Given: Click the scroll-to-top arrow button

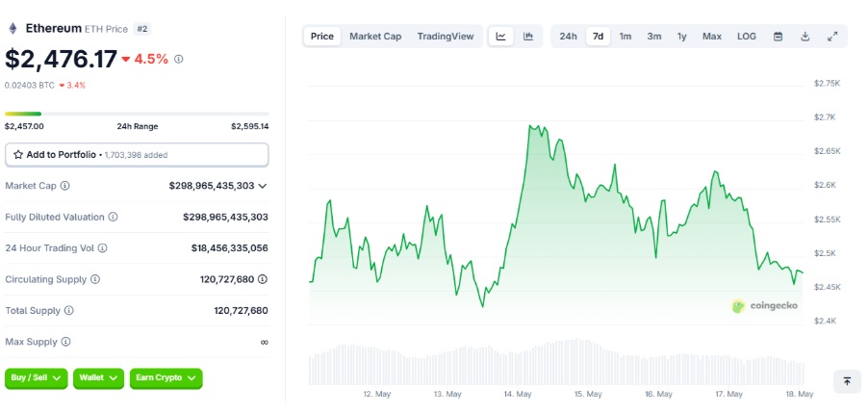Looking at the screenshot, I should click(847, 381).
